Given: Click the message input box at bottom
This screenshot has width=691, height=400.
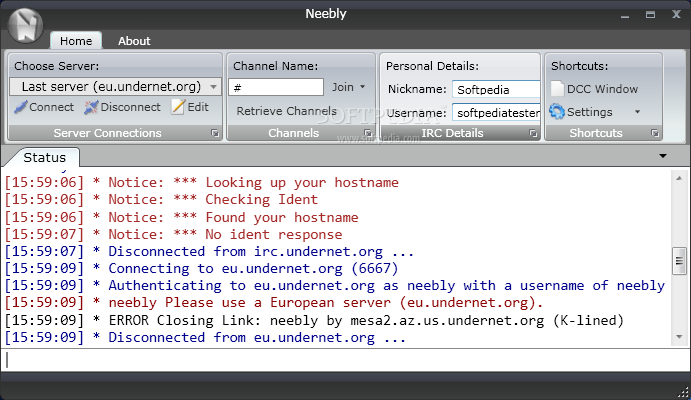Looking at the screenshot, I should tap(345, 360).
